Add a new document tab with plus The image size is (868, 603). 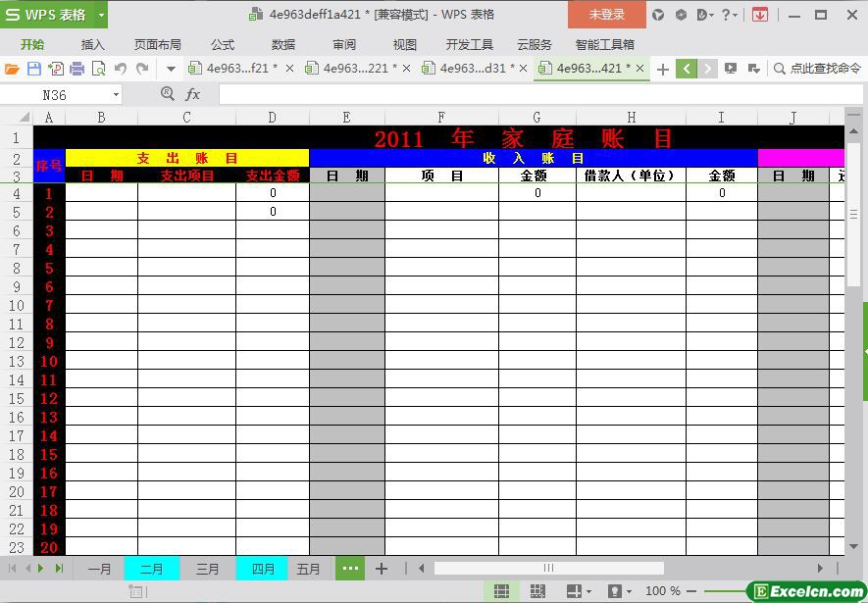[x=663, y=70]
